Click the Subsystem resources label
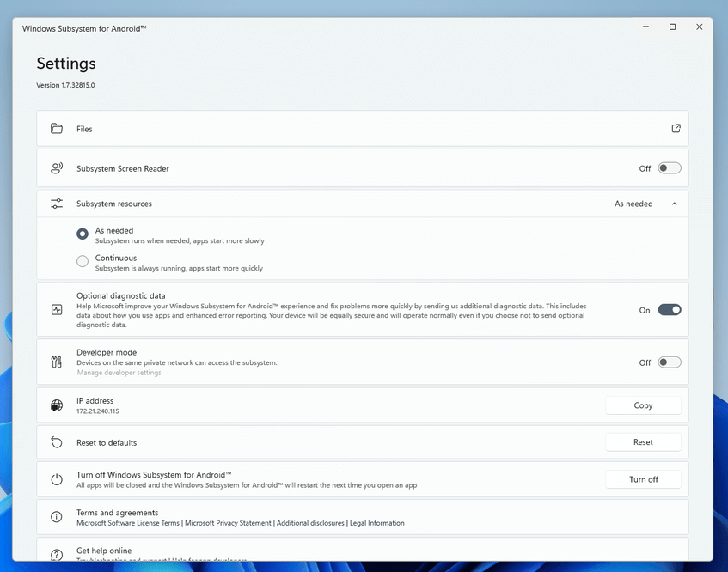Image resolution: width=728 pixels, height=572 pixels. point(114,204)
